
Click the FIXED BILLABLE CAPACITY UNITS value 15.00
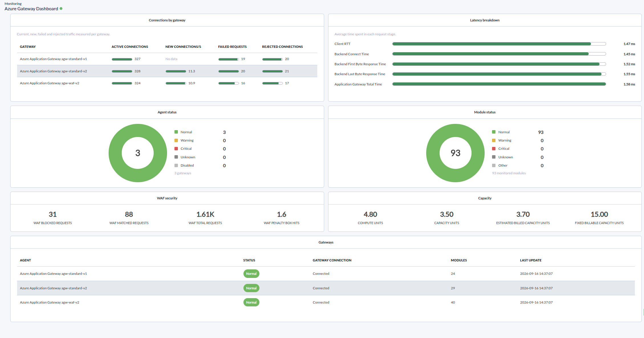pyautogui.click(x=599, y=214)
